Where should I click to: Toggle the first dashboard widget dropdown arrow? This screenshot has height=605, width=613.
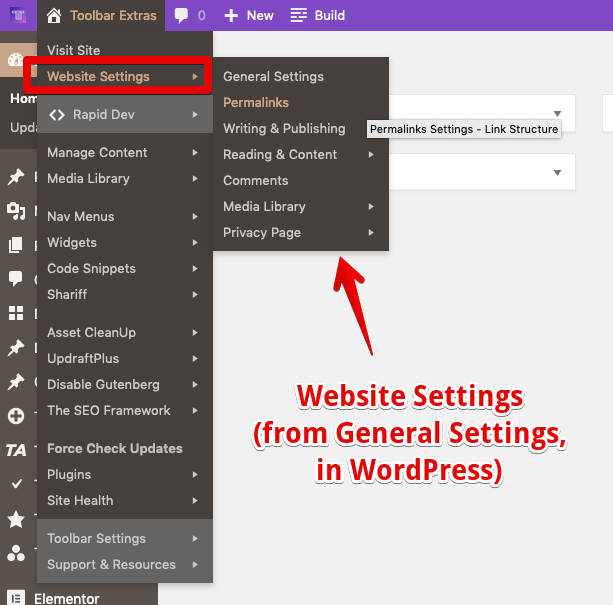[x=557, y=114]
